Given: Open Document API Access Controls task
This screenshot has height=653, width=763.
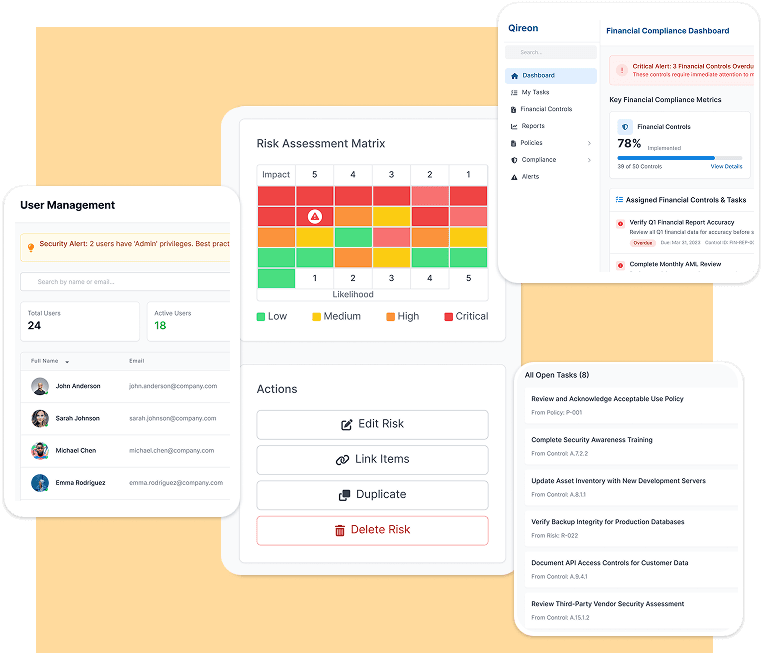Looking at the screenshot, I should point(630,569).
